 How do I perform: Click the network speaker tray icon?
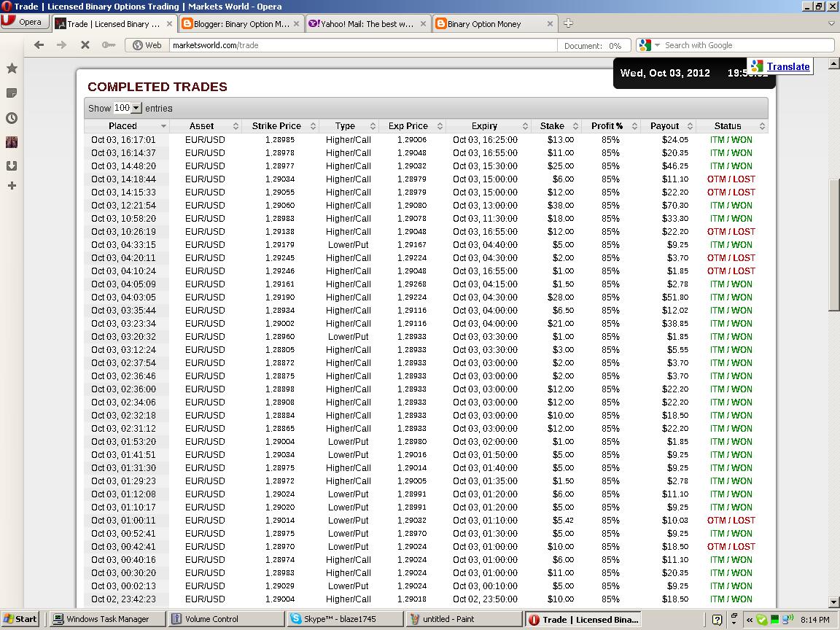click(787, 620)
